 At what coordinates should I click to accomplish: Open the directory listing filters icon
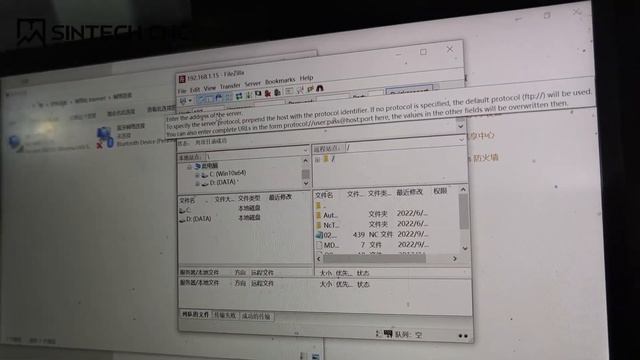(289, 91)
